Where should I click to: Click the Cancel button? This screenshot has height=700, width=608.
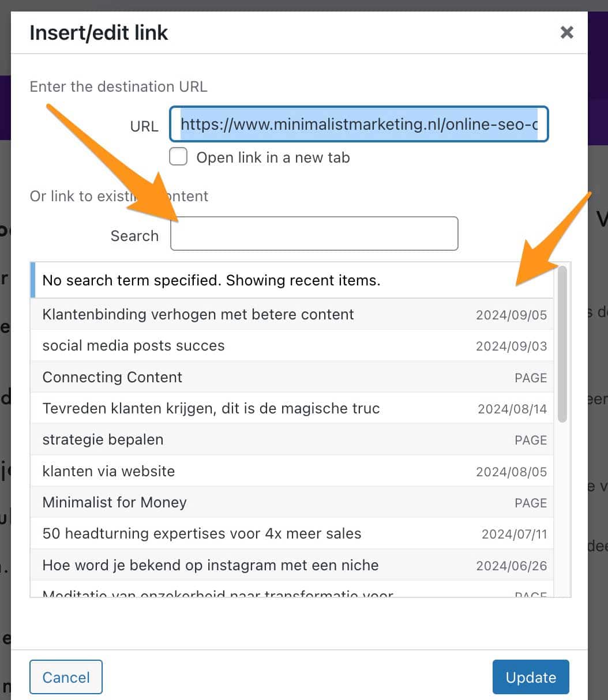66,677
